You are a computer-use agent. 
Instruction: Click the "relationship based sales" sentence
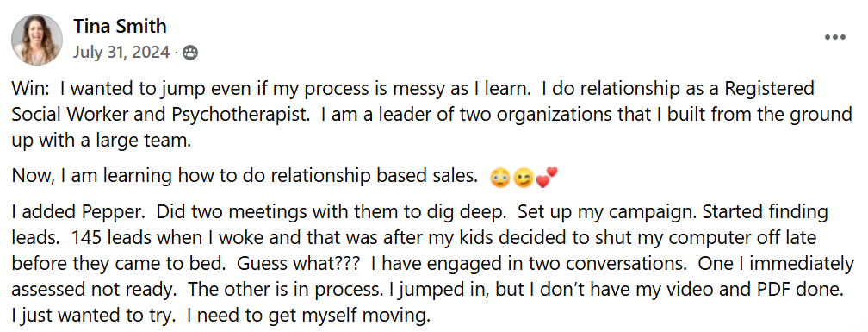[x=245, y=176]
